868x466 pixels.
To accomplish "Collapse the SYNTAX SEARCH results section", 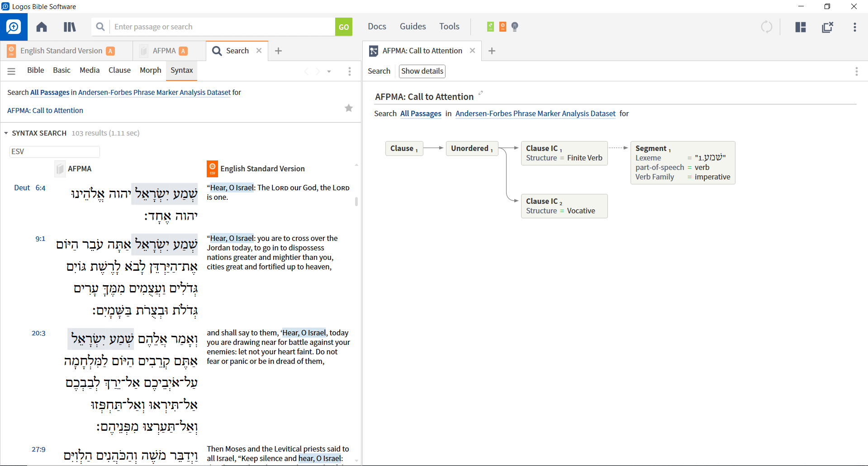I will (x=6, y=133).
